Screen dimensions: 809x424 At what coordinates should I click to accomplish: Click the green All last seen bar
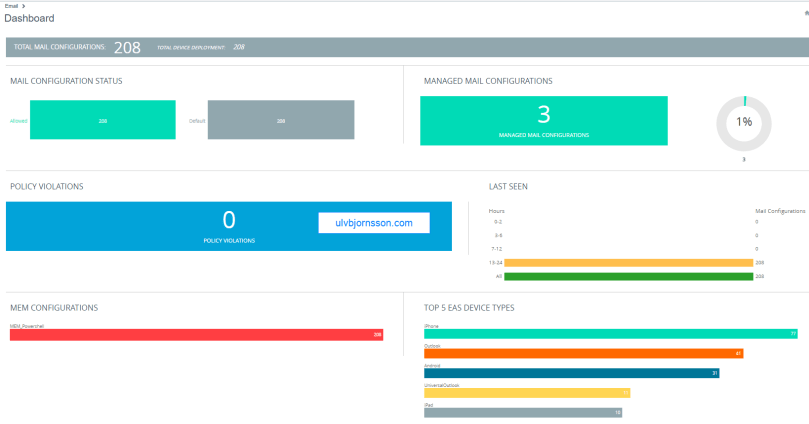tap(628, 276)
